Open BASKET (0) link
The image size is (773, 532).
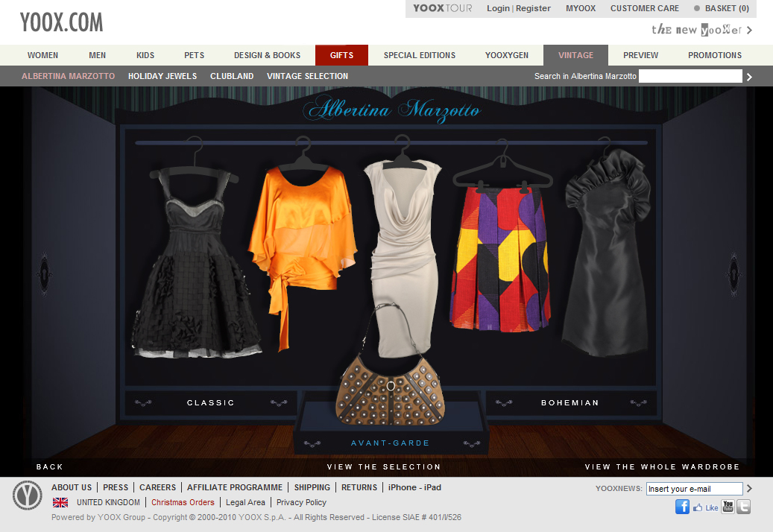727,8
